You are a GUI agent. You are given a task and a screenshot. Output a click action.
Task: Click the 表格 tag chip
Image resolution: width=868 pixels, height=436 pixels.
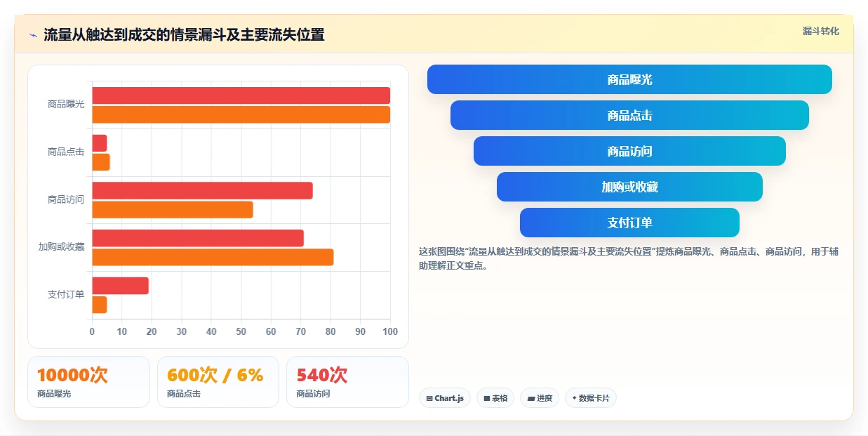coord(495,398)
